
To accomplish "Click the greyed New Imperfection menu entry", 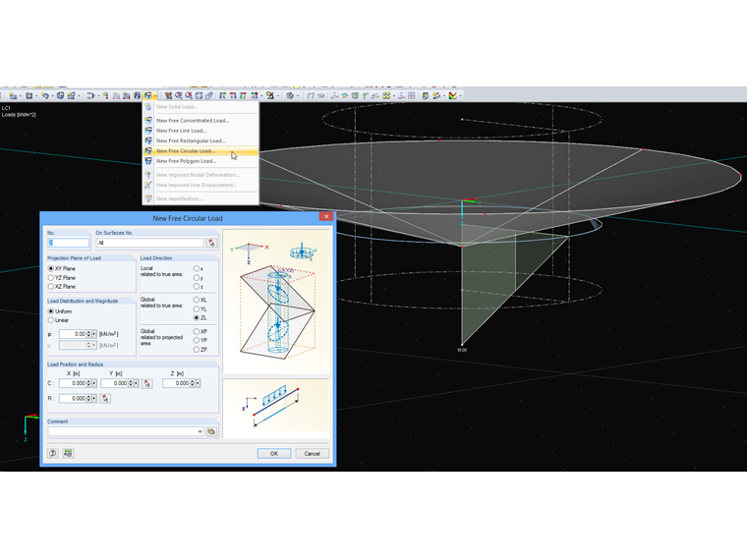I will (x=201, y=198).
